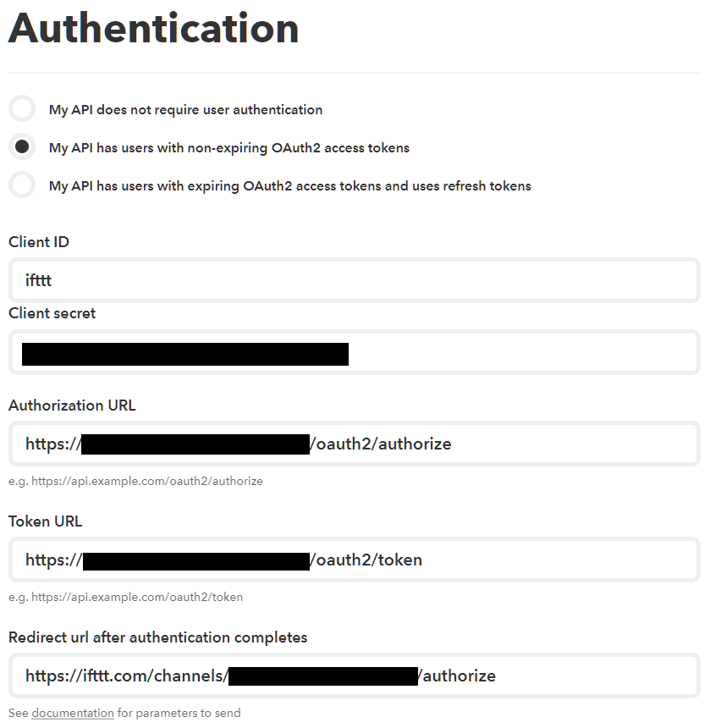Focus the Redirect url input field

pos(592,676)
